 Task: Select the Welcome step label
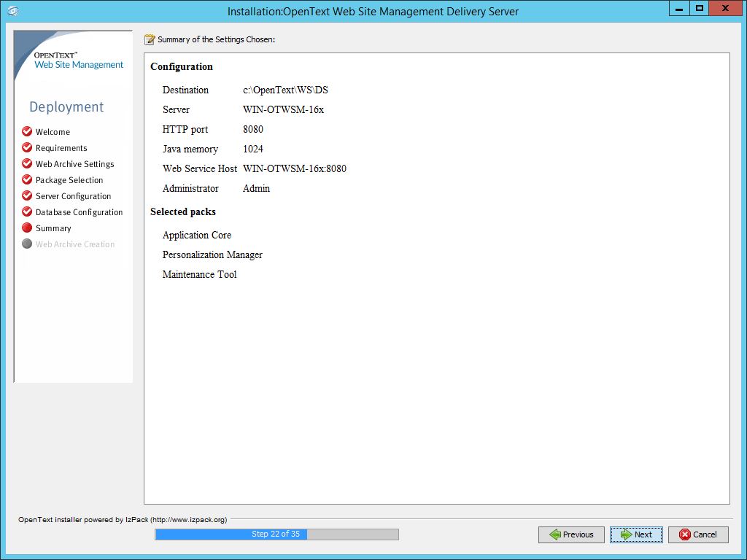pyautogui.click(x=53, y=132)
